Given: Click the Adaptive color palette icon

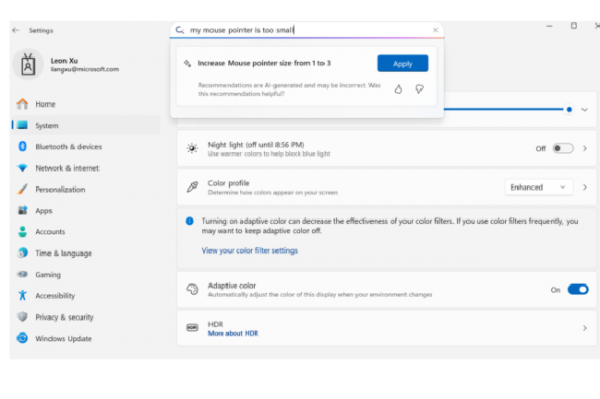Looking at the screenshot, I should click(x=192, y=290).
